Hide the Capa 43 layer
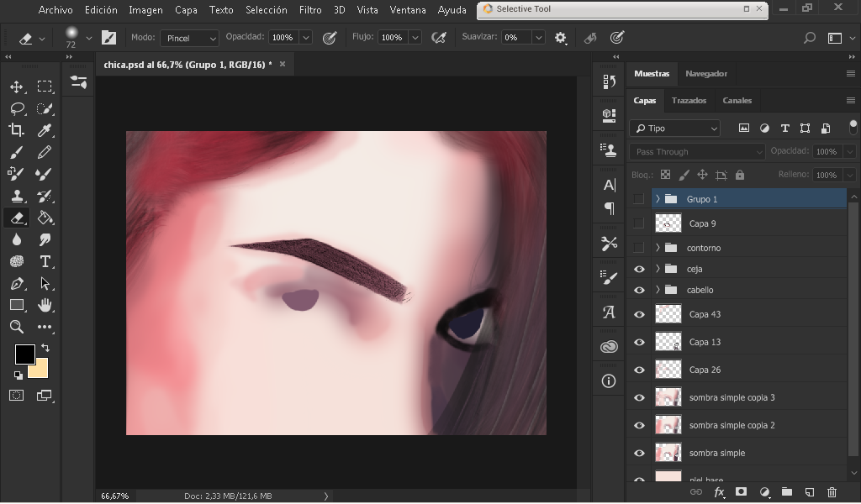This screenshot has height=504, width=861. point(639,314)
